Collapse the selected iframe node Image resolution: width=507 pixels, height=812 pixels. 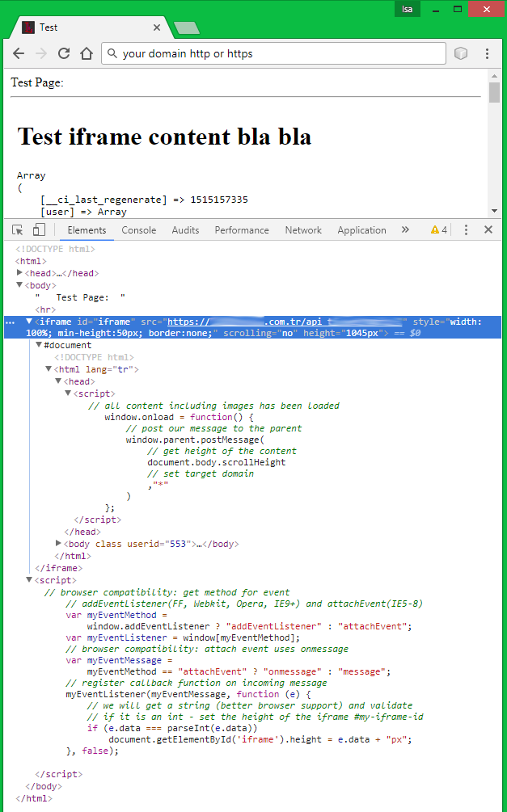(x=30, y=321)
